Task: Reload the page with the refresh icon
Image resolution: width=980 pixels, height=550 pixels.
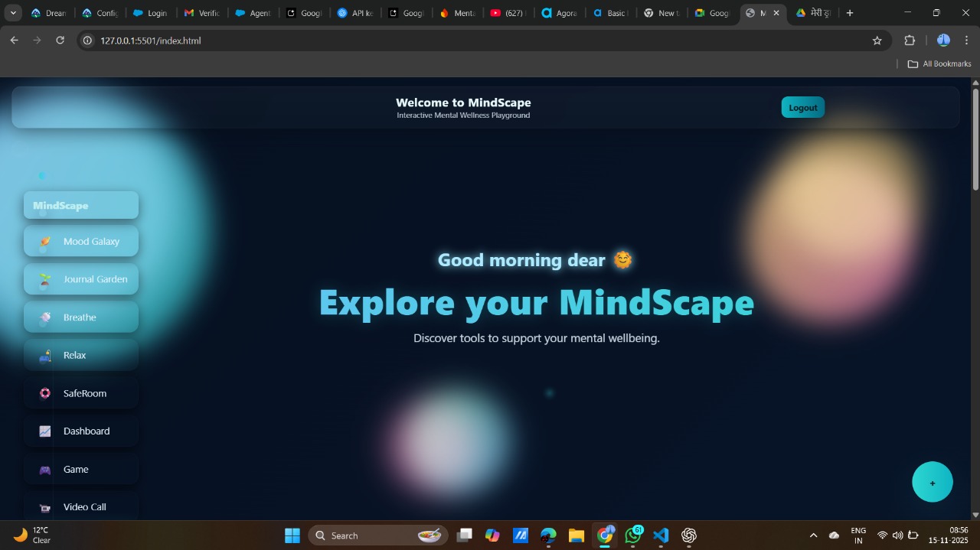Action: 60,40
